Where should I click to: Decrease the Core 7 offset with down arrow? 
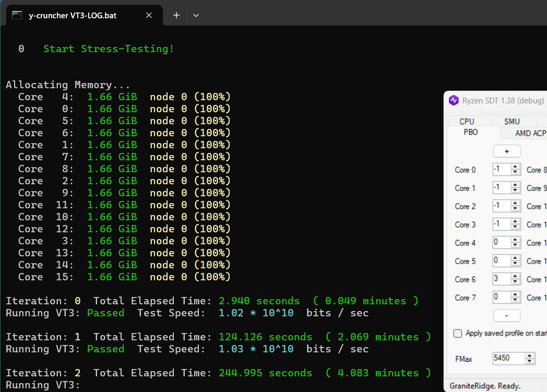tap(515, 300)
